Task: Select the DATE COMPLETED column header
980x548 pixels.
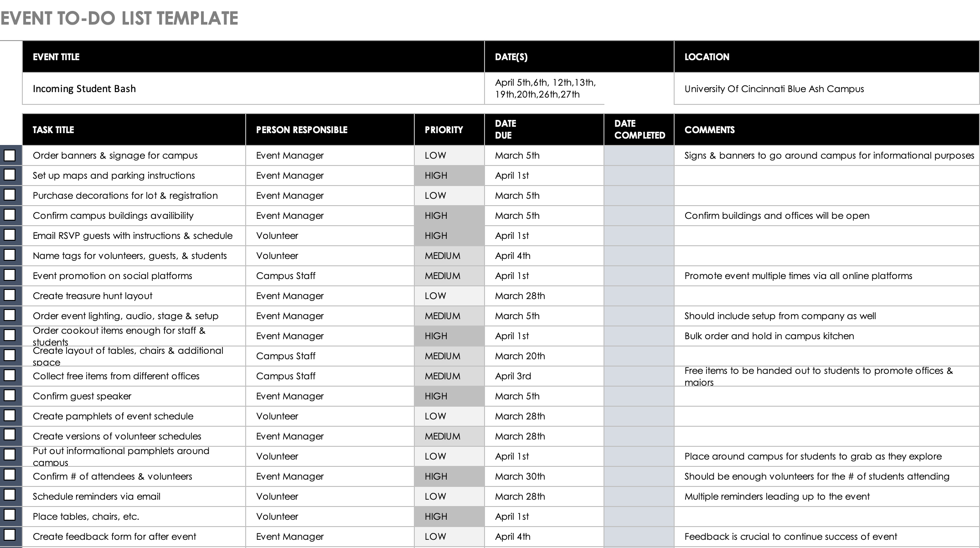Action: click(x=639, y=129)
